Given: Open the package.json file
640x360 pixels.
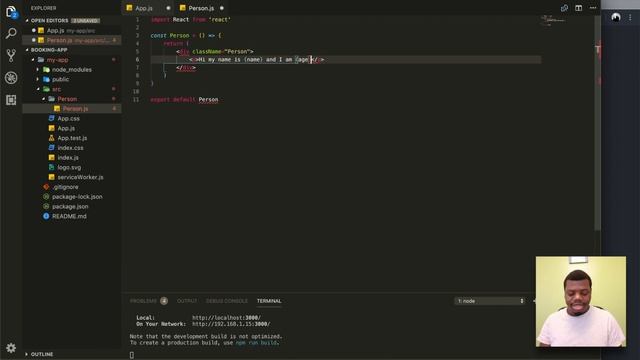Looking at the screenshot, I should click(70, 207).
